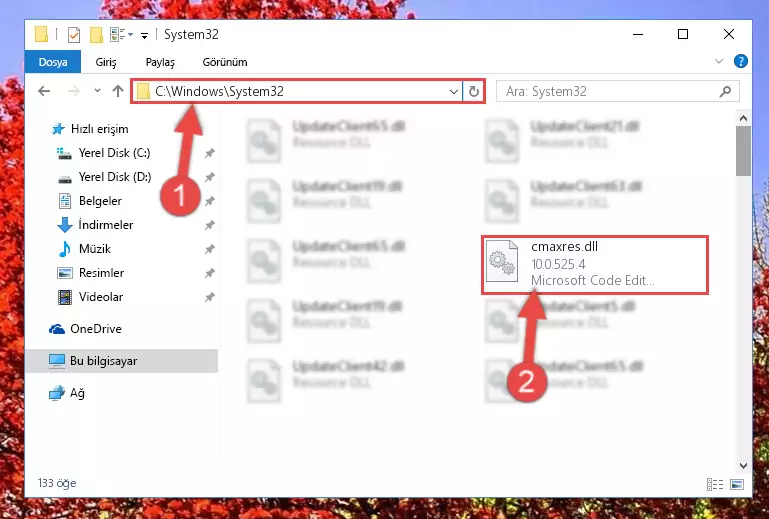Click the folder icon at title bar left
This screenshot has width=769, height=519.
tap(42, 35)
